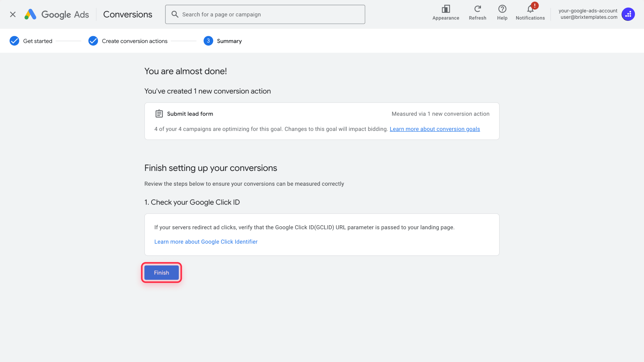Open the account avatar menu
Viewport: 644px width, 362px height.
[x=628, y=14]
